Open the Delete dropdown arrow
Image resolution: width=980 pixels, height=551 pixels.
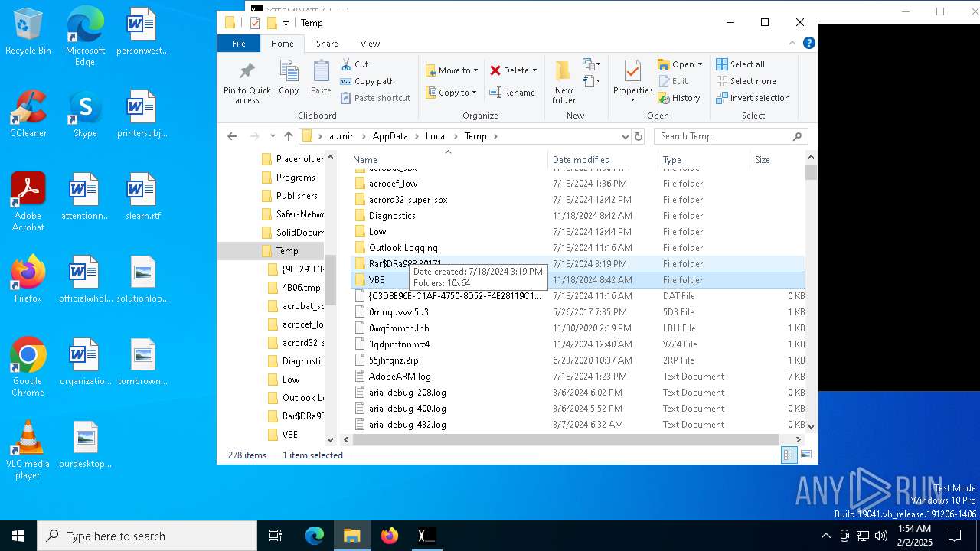534,70
